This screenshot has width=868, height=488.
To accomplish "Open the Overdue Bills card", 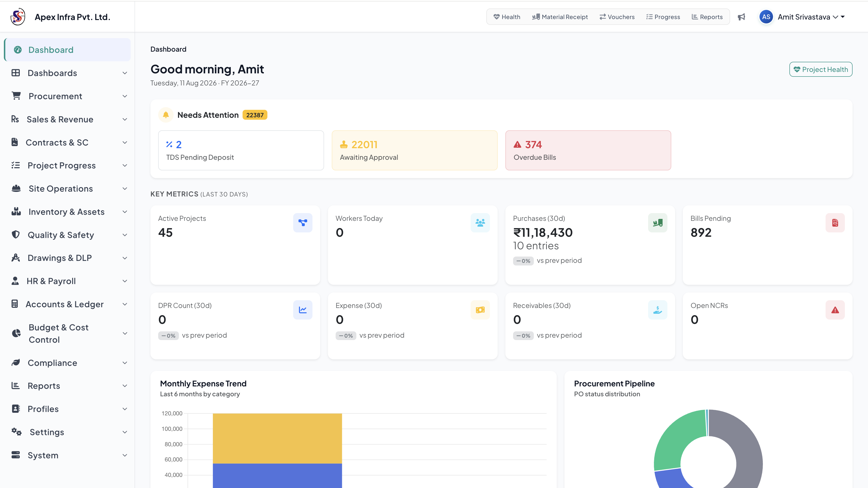I will pyautogui.click(x=588, y=150).
